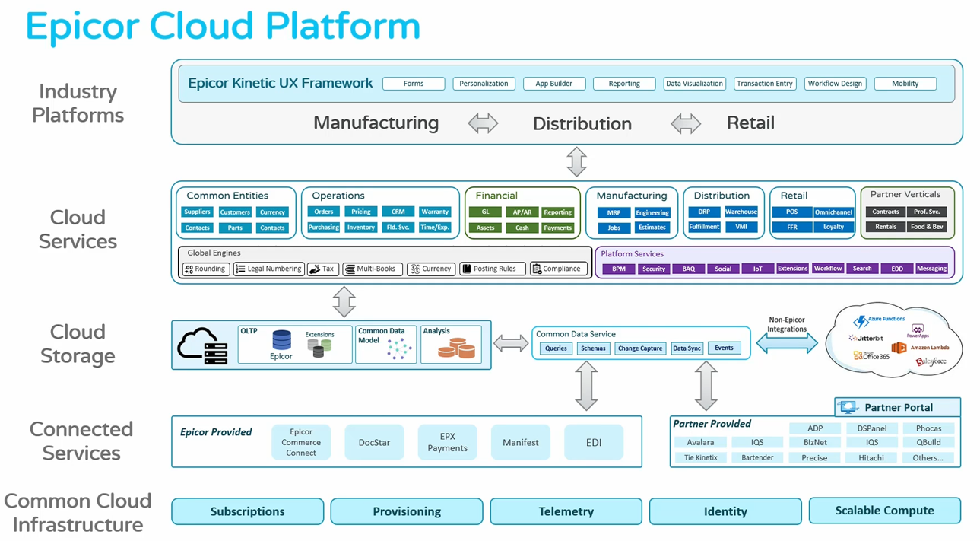Open the Common Data Model dots icon
This screenshot has height=541, width=980.
[398, 348]
